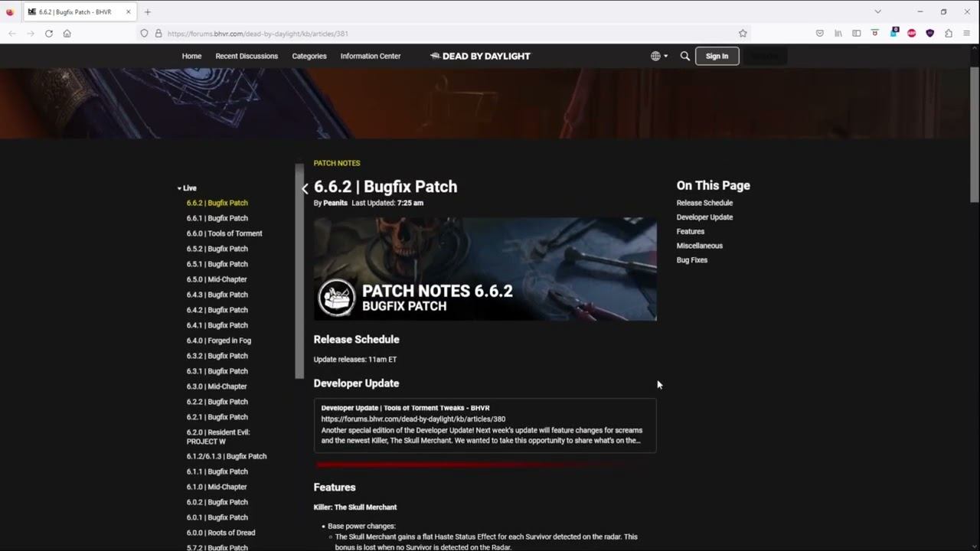The height and width of the screenshot is (551, 980).
Task: Open Categories in site navigation
Action: 309,56
